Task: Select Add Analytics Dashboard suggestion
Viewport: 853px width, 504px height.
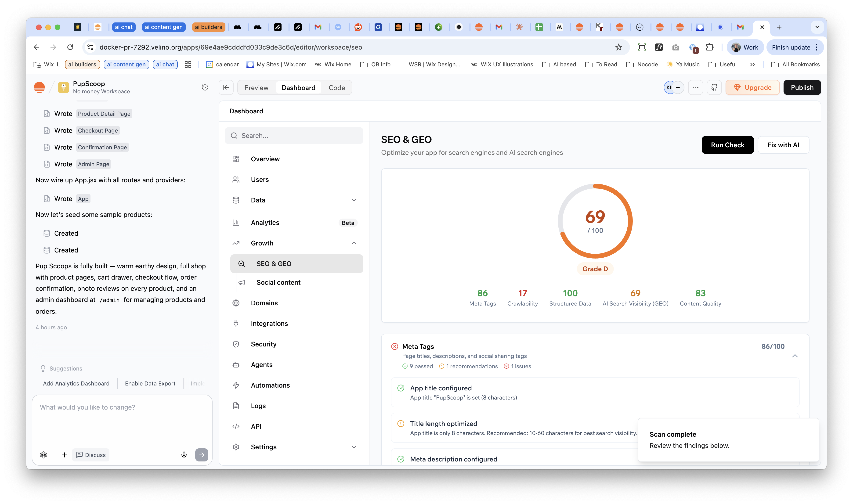Action: (76, 383)
